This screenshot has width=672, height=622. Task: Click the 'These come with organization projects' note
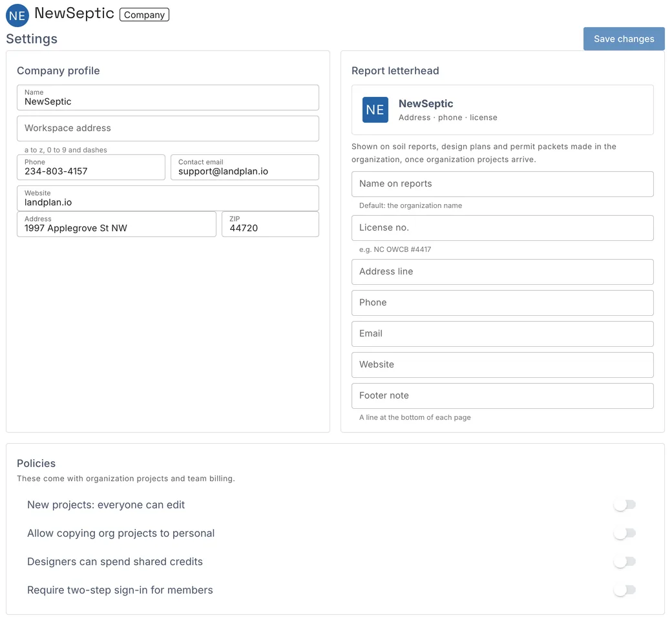[125, 479]
